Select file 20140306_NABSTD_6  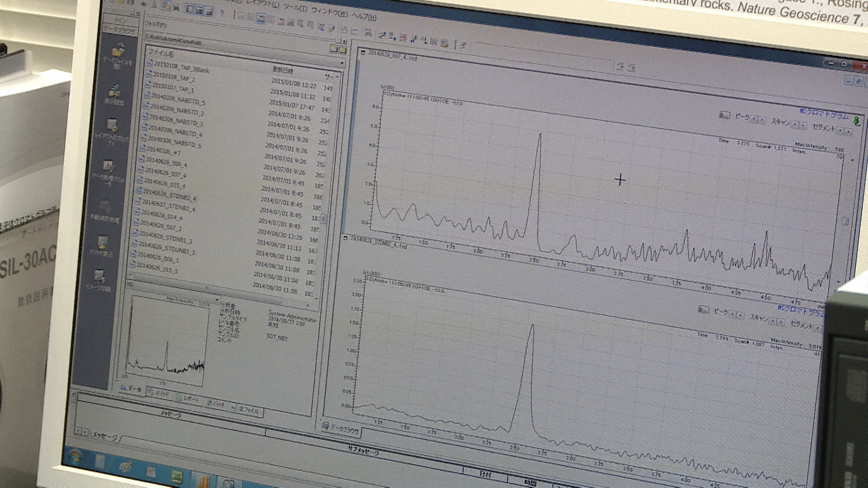click(170, 142)
